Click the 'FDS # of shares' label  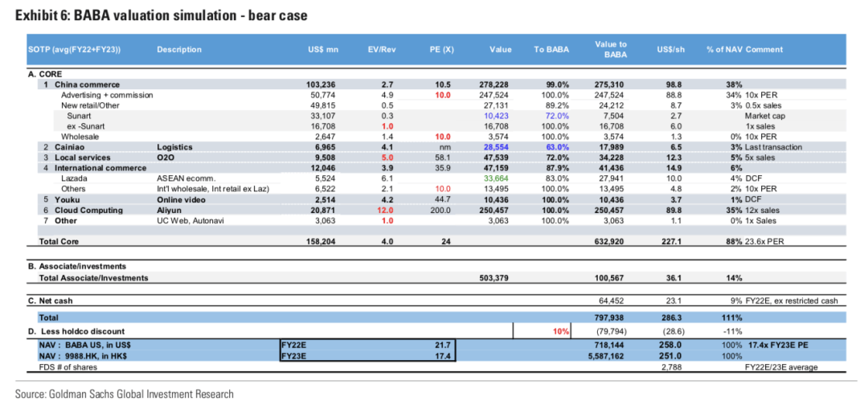(x=68, y=366)
